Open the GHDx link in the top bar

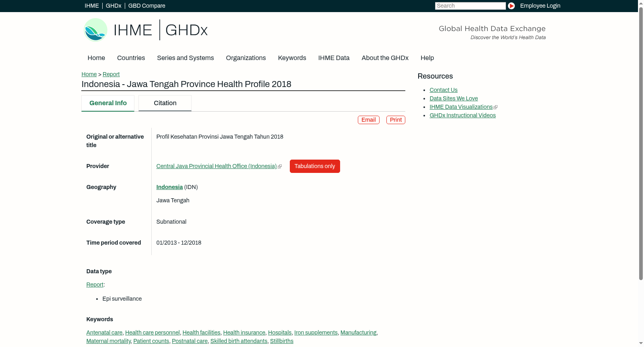click(x=114, y=6)
